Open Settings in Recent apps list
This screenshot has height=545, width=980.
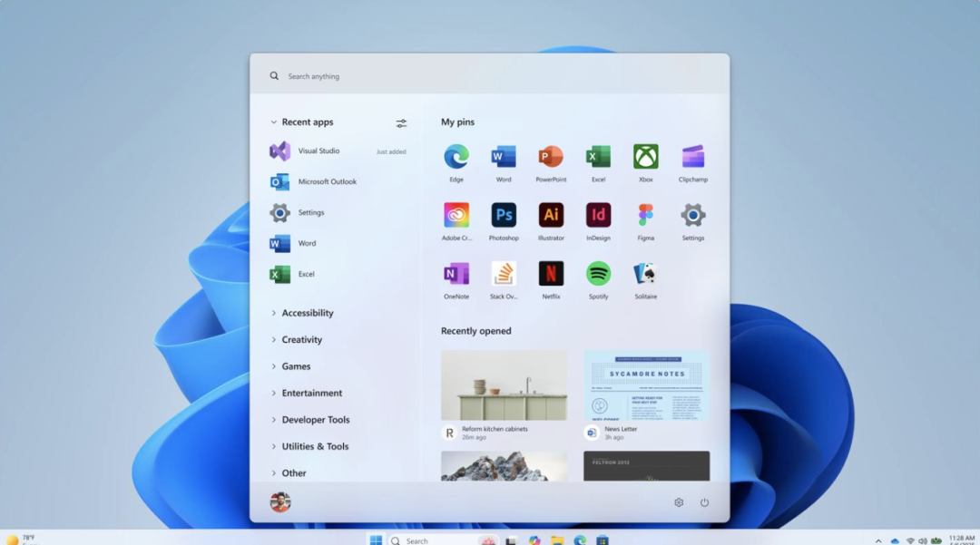click(338, 212)
